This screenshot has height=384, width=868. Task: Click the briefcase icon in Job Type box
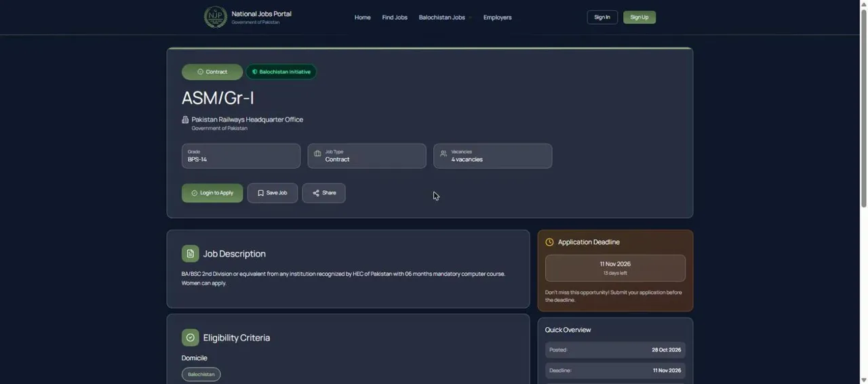[317, 154]
